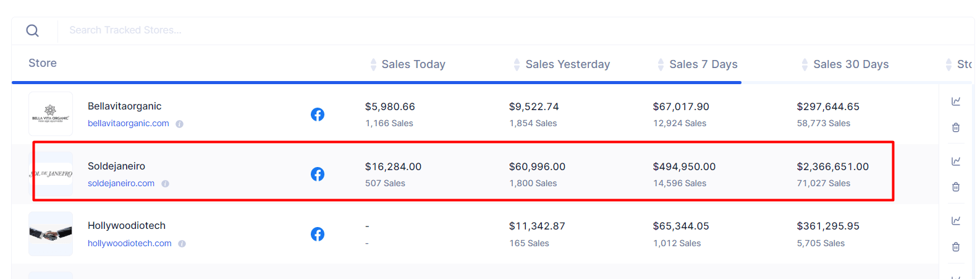View sales chart for Soldejaneiro

point(956,161)
